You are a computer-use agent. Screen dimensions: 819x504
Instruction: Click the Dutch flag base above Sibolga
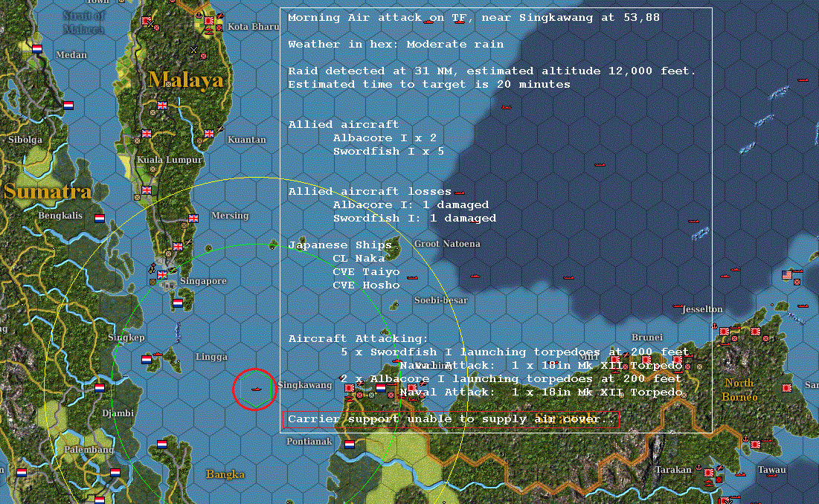[x=68, y=106]
